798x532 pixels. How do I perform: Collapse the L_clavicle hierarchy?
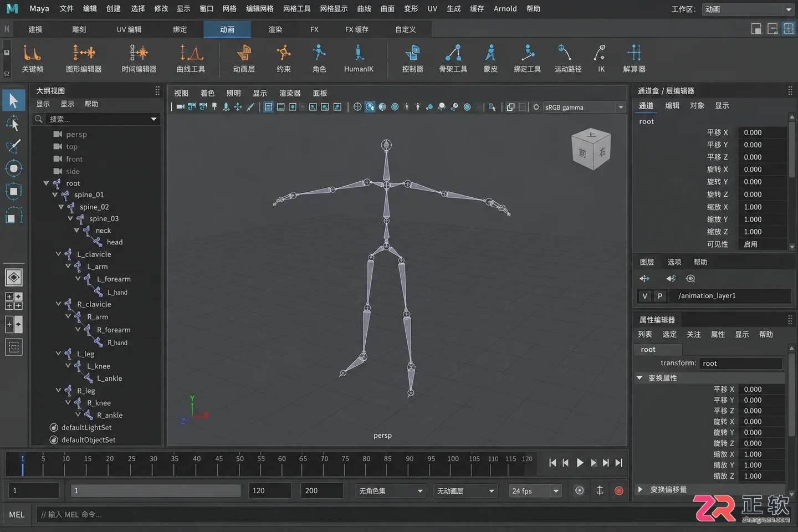tap(58, 254)
